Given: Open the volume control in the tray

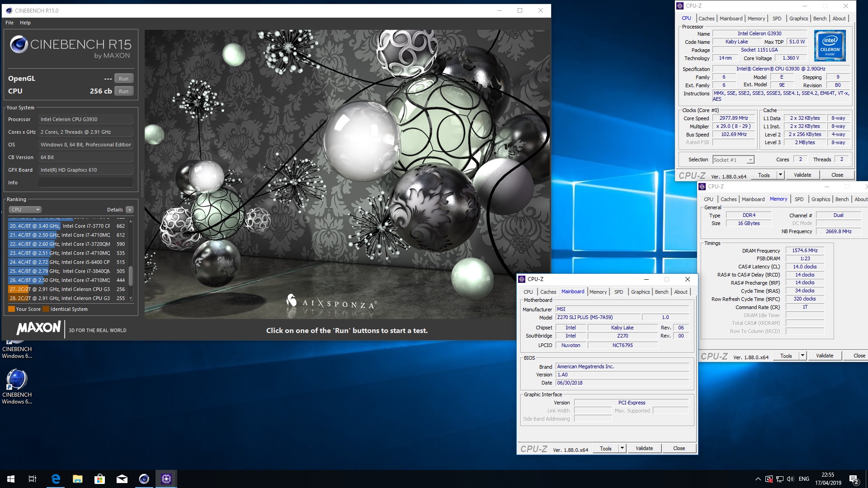Looking at the screenshot, I should point(790,479).
